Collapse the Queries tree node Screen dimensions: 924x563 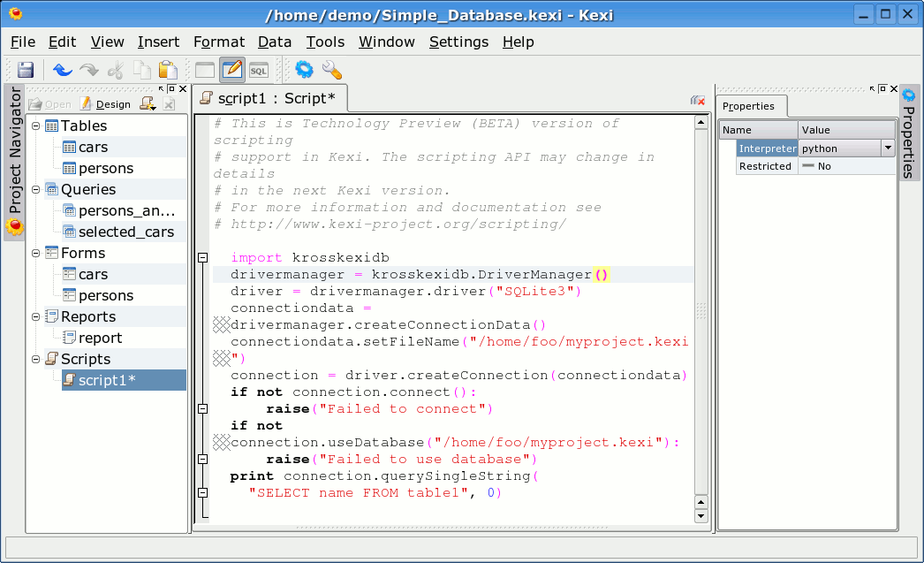(36, 190)
